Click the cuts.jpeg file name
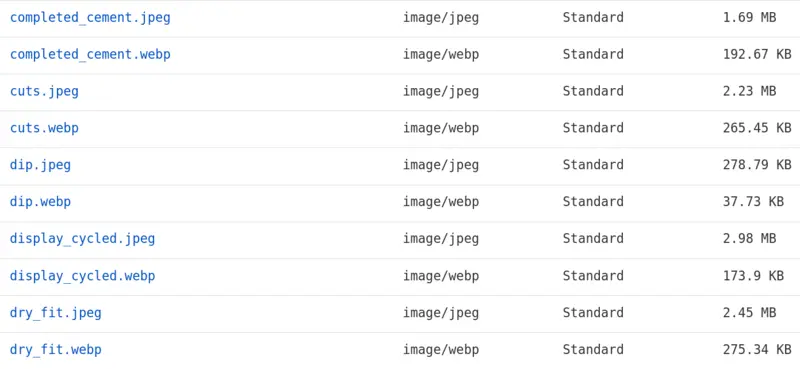Viewport: 800px width, 369px height. (44, 91)
